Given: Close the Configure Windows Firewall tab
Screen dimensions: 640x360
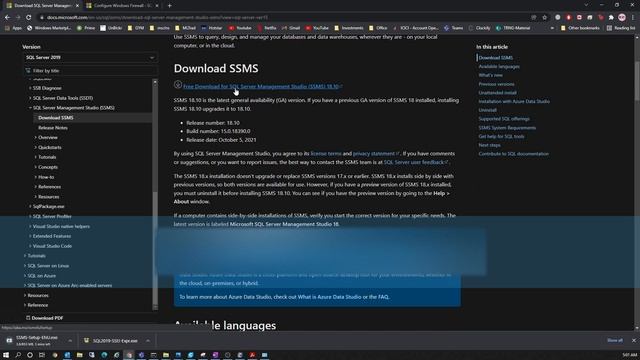Looking at the screenshot, I should click(x=157, y=6).
